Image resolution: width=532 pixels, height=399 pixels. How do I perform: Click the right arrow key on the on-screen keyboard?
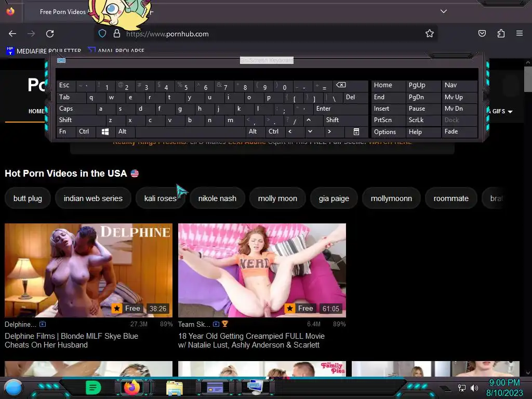329,131
